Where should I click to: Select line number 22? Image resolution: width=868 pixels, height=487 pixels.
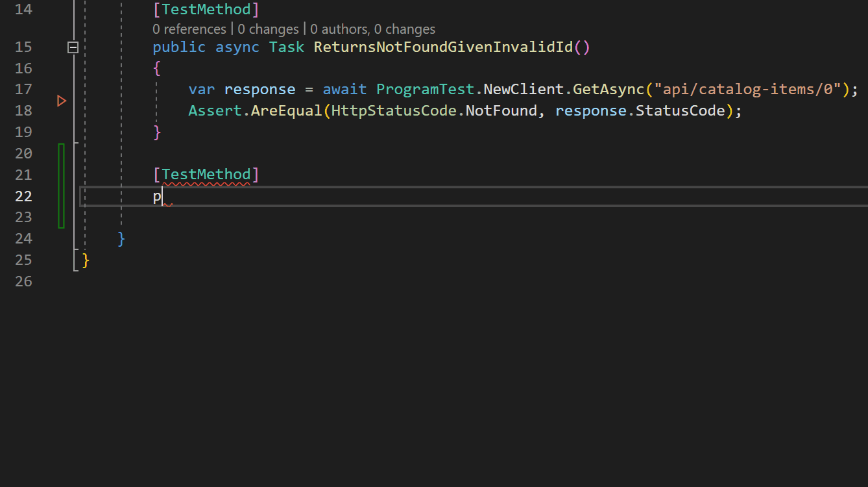click(23, 196)
